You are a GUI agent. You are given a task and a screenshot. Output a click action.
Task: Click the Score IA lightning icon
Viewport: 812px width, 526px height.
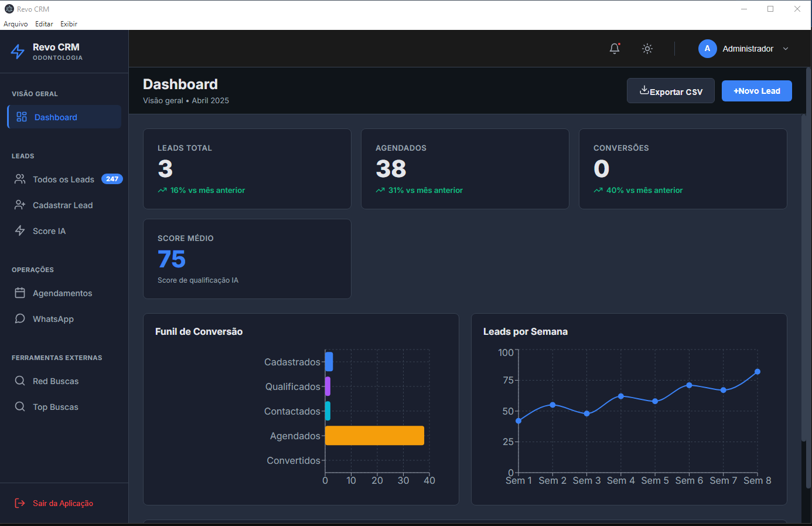coord(19,230)
